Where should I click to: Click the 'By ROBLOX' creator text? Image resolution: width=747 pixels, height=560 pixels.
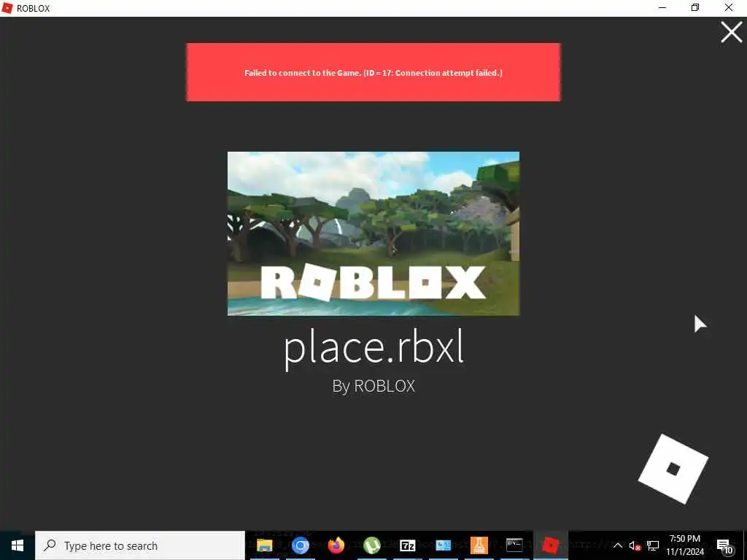coord(373,386)
